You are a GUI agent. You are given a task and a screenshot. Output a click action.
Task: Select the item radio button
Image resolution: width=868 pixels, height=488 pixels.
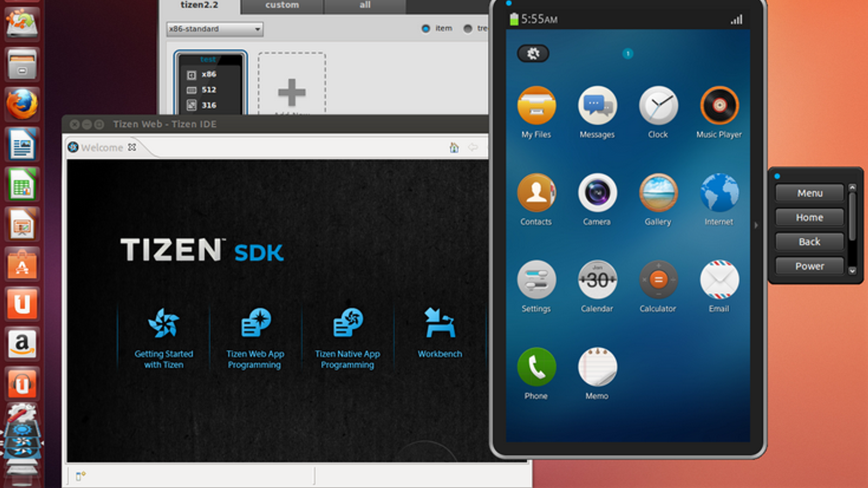[x=426, y=29]
